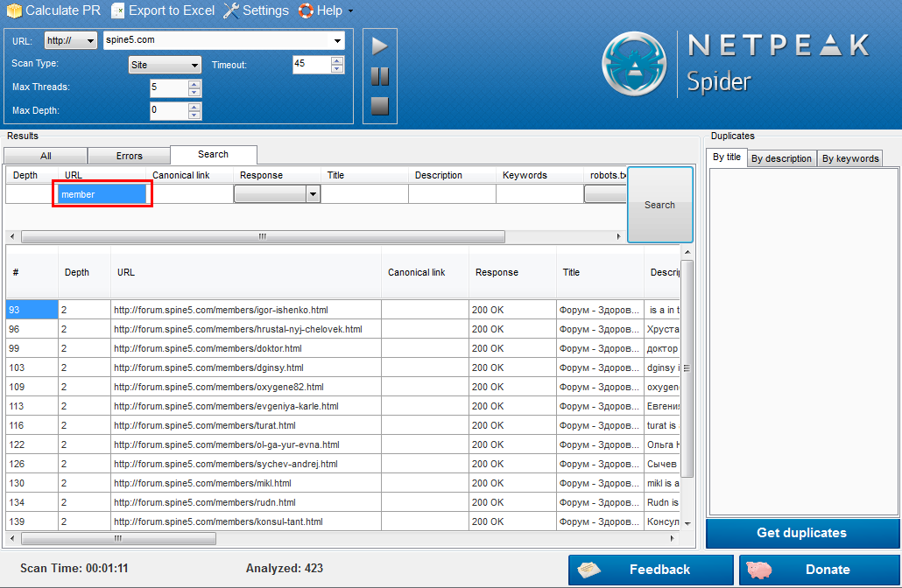
Task: Decrease Max Depth value
Action: coord(194,115)
